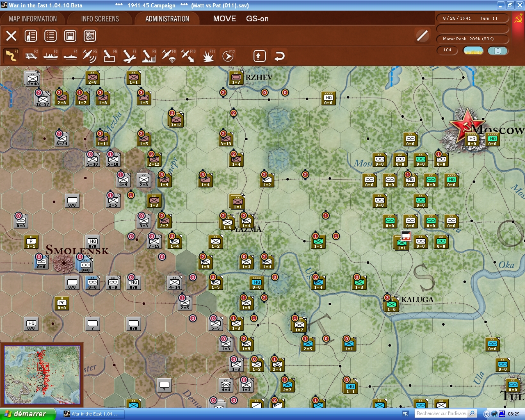Click the undo curved-arrow button
This screenshot has height=420, width=525.
coord(279,56)
